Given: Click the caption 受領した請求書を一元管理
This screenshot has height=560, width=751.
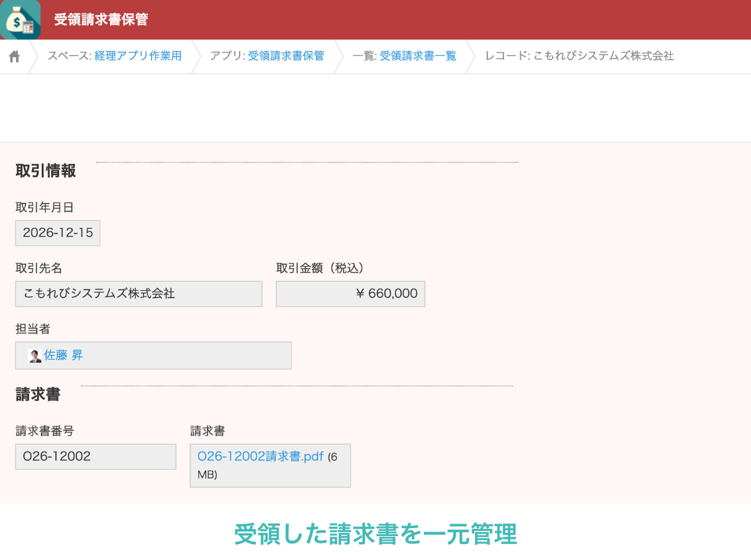Looking at the screenshot, I should [376, 534].
